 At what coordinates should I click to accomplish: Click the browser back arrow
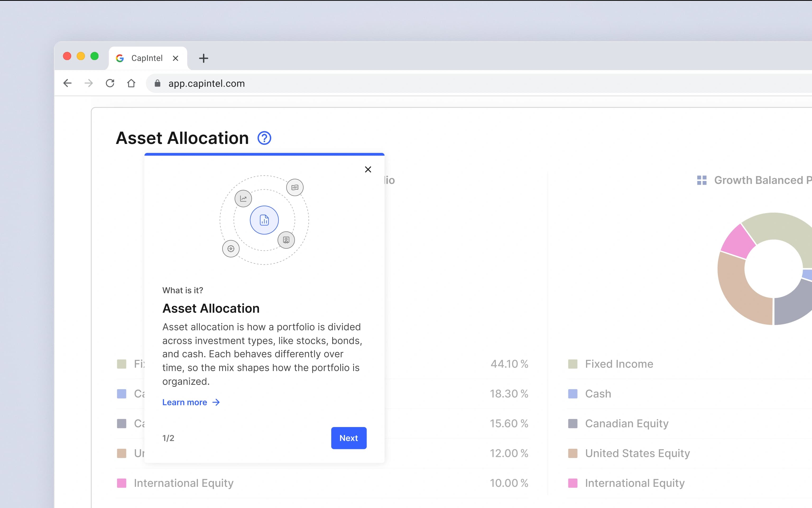coord(67,83)
